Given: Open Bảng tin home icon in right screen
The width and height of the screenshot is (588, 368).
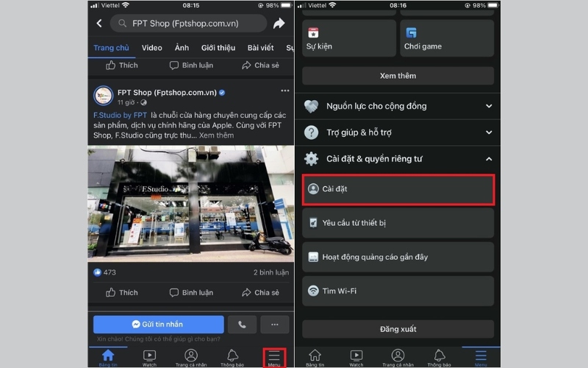Looking at the screenshot, I should (x=315, y=358).
